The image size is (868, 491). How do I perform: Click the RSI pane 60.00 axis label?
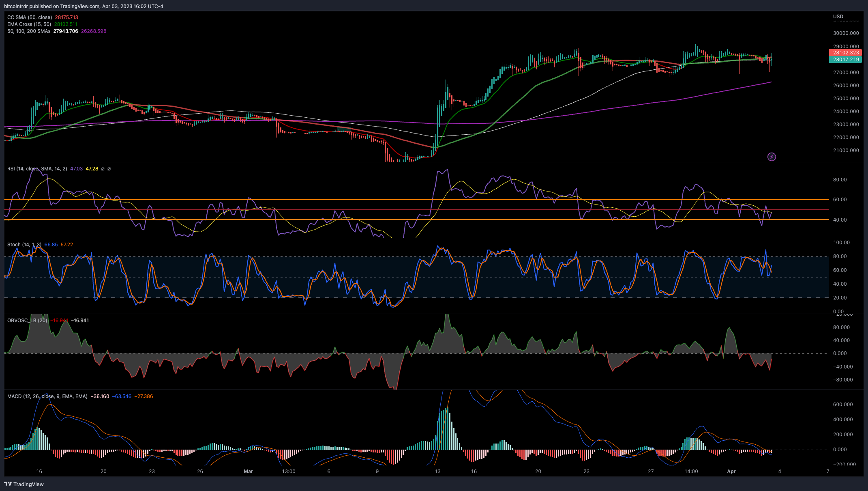click(840, 200)
